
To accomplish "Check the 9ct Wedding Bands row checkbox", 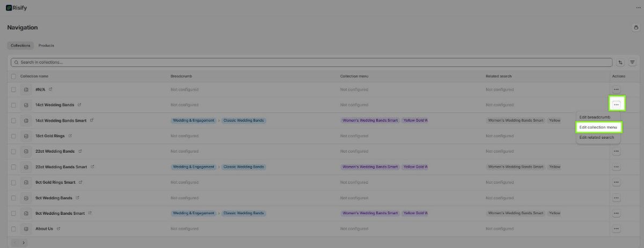I will coord(13,198).
